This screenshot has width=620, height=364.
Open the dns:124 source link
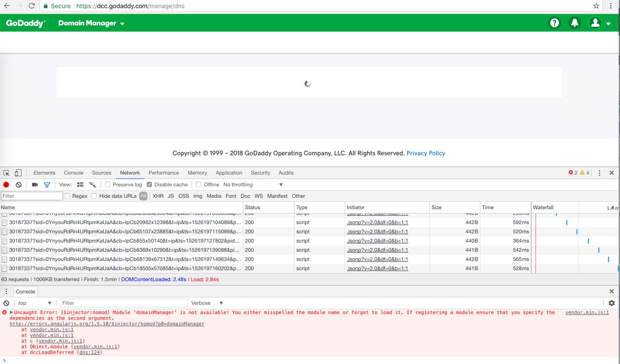click(x=90, y=353)
